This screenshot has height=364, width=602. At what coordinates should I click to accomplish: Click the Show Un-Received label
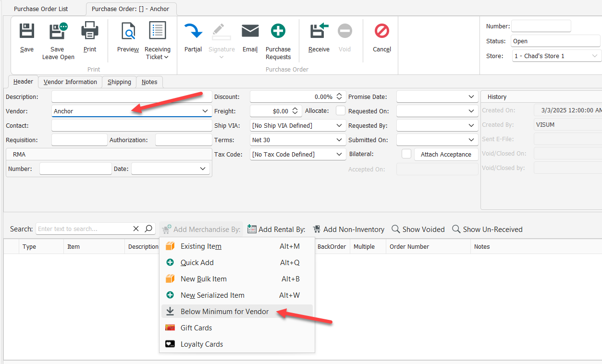coord(493,230)
